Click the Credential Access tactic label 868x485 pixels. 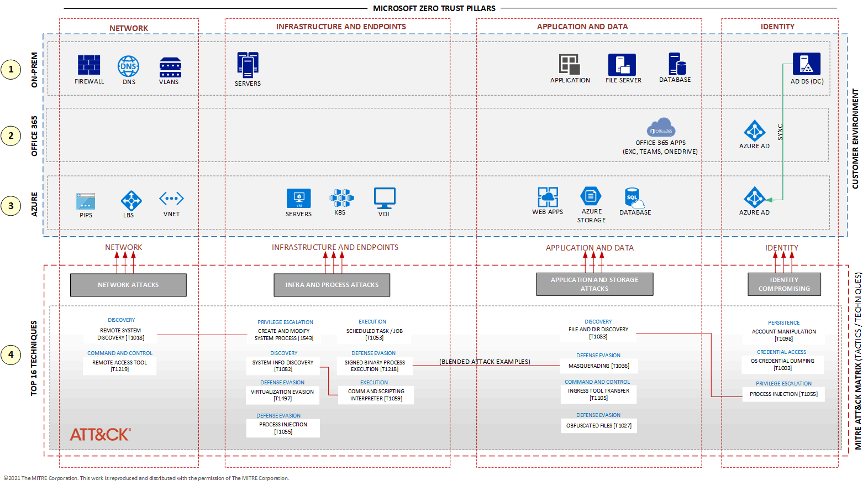coord(782,352)
